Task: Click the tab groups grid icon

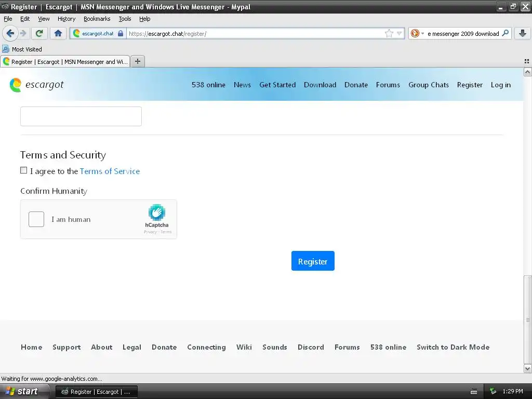Action: tap(527, 61)
